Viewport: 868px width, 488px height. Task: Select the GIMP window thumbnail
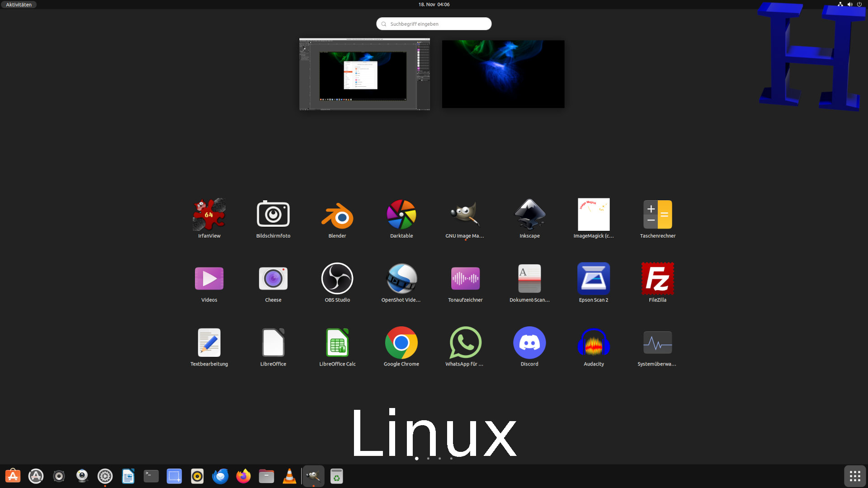tap(364, 74)
